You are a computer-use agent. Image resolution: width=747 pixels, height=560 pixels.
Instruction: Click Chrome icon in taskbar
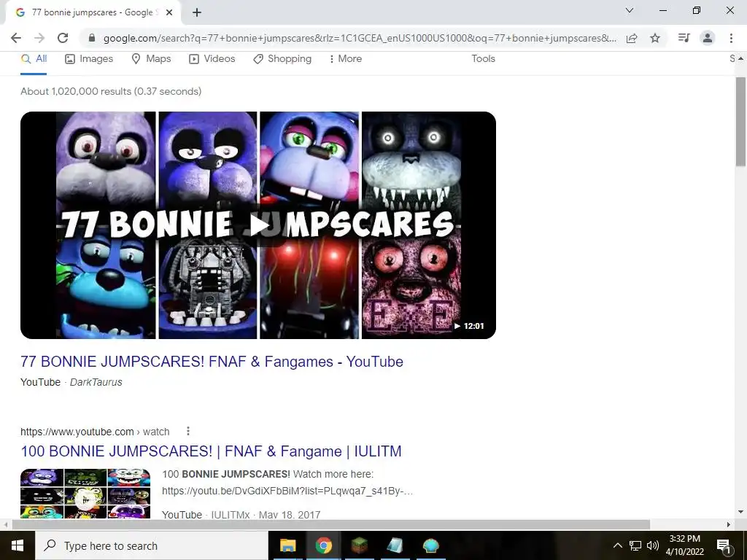323,545
